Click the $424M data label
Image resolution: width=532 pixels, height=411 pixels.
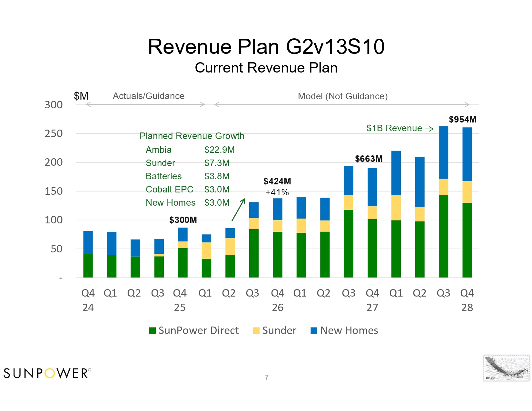[277, 181]
